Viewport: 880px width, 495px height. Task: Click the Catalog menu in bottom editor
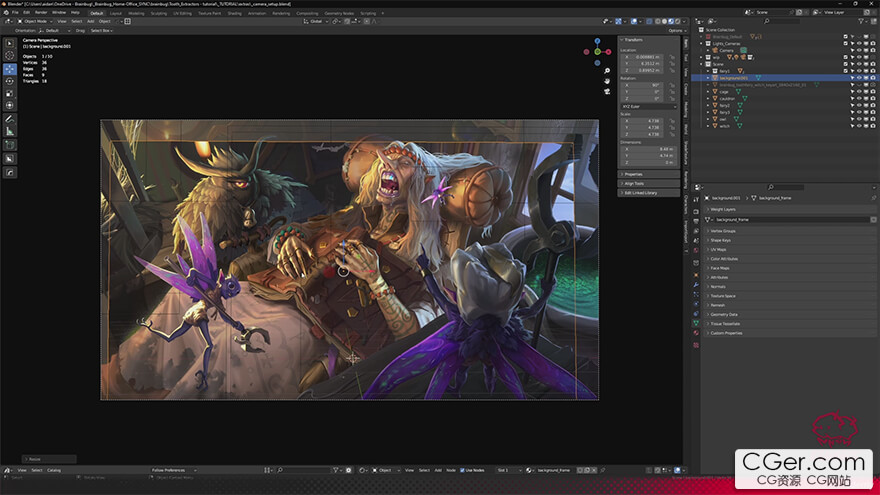pyautogui.click(x=54, y=470)
